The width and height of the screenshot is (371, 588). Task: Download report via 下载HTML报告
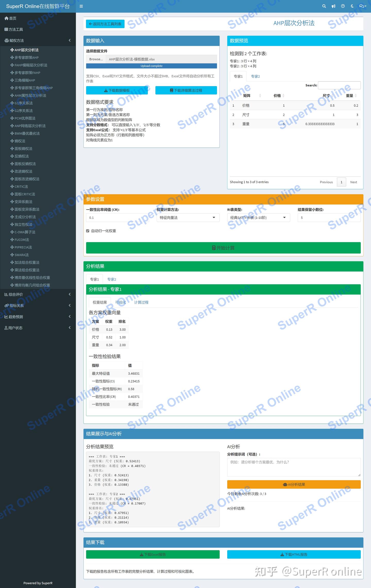coord(294,554)
